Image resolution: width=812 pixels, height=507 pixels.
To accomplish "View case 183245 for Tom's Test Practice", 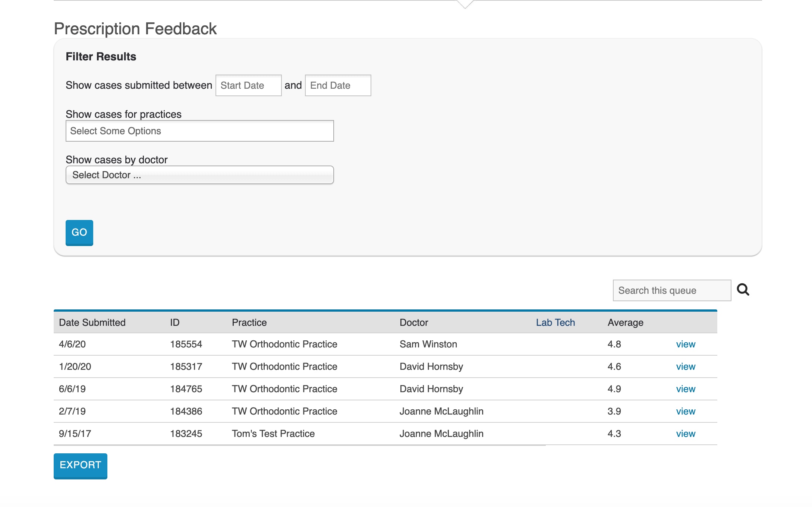I will pyautogui.click(x=685, y=434).
